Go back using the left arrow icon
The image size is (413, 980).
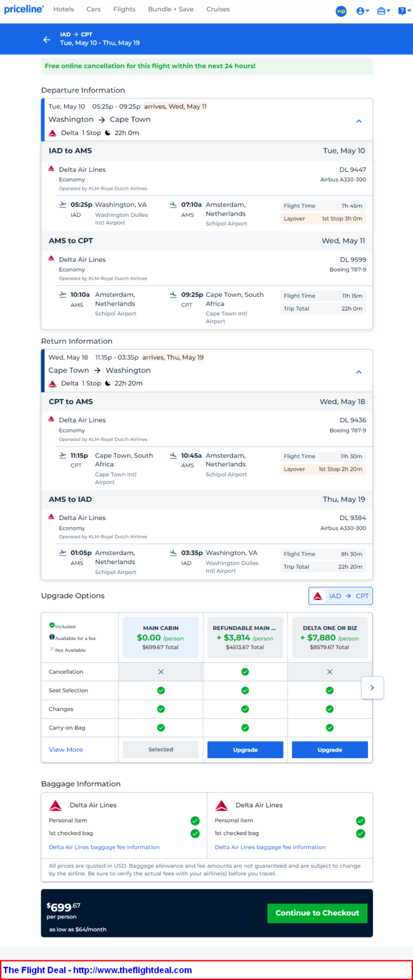pyautogui.click(x=47, y=39)
